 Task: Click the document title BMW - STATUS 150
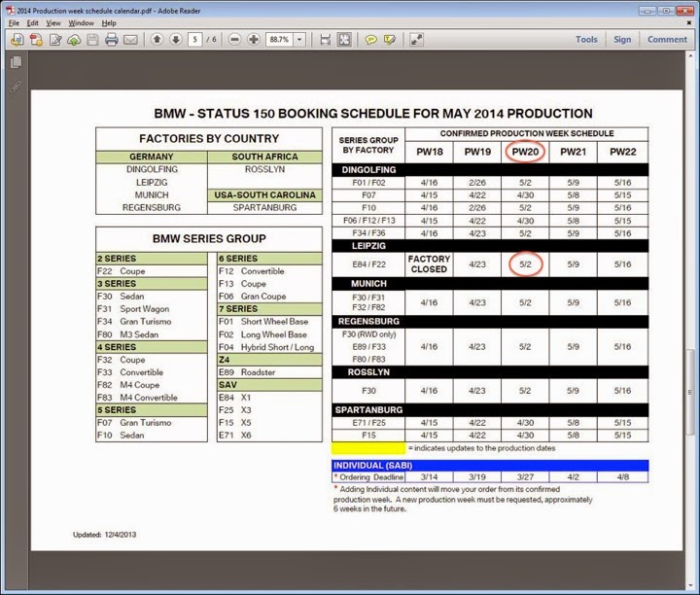[373, 114]
